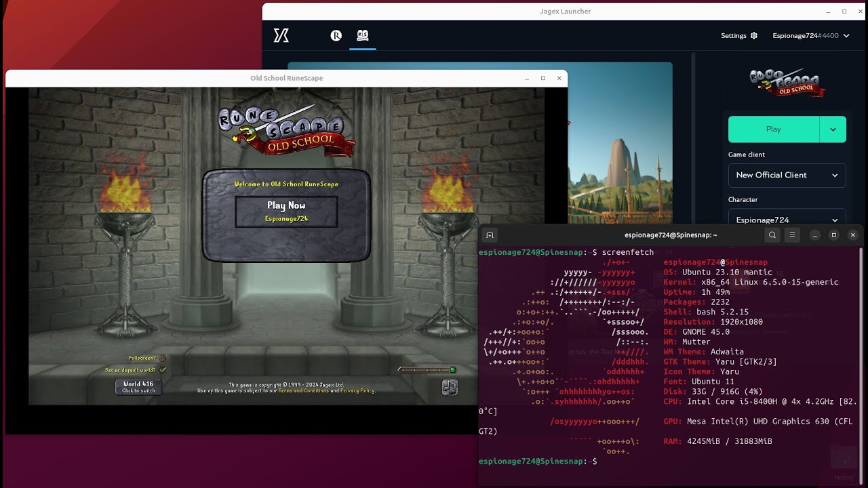Click the green Play button in launcher
Viewport: 868px width, 488px height.
[x=774, y=129]
